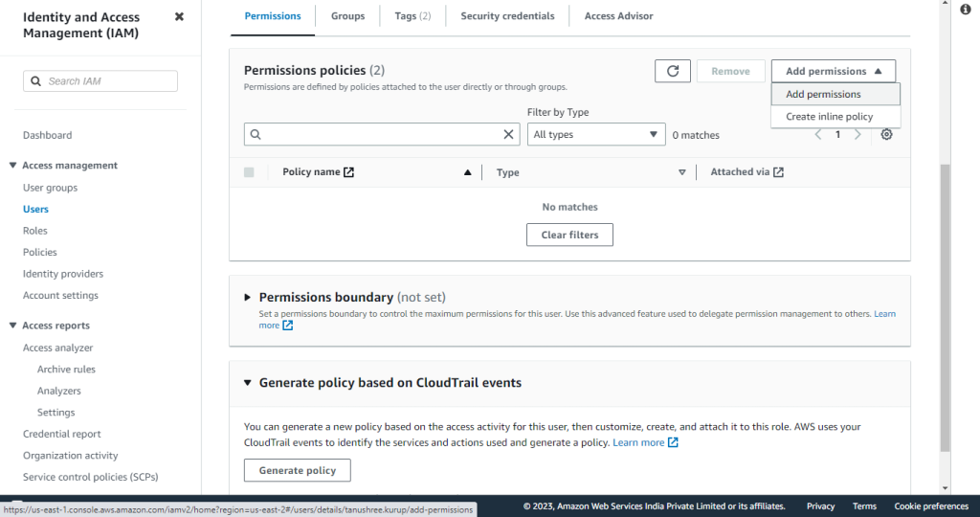Open Policies in the sidebar
Screen dimensions: 980x517
(40, 252)
